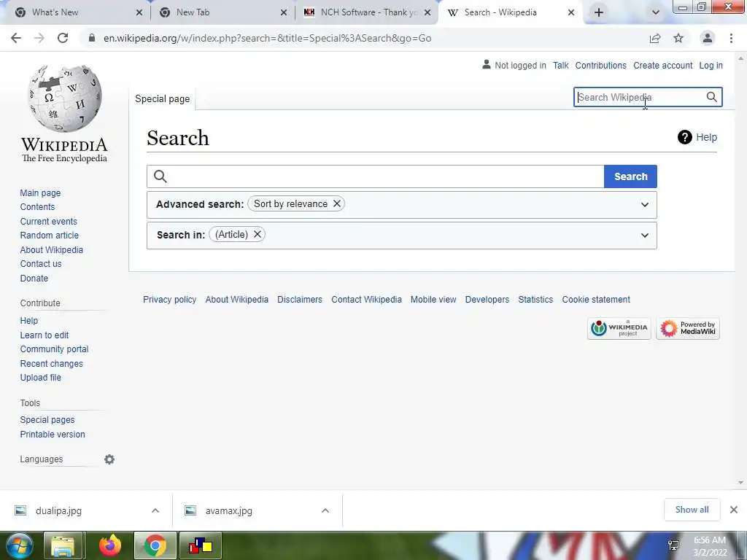Open the Talk link

[561, 66]
